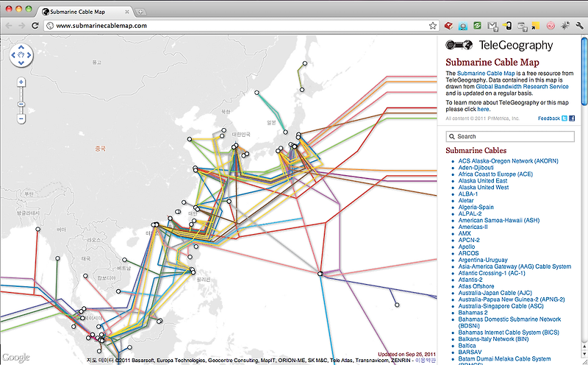This screenshot has width=588, height=365.
Task: Open a new browser tab
Action: (140, 12)
